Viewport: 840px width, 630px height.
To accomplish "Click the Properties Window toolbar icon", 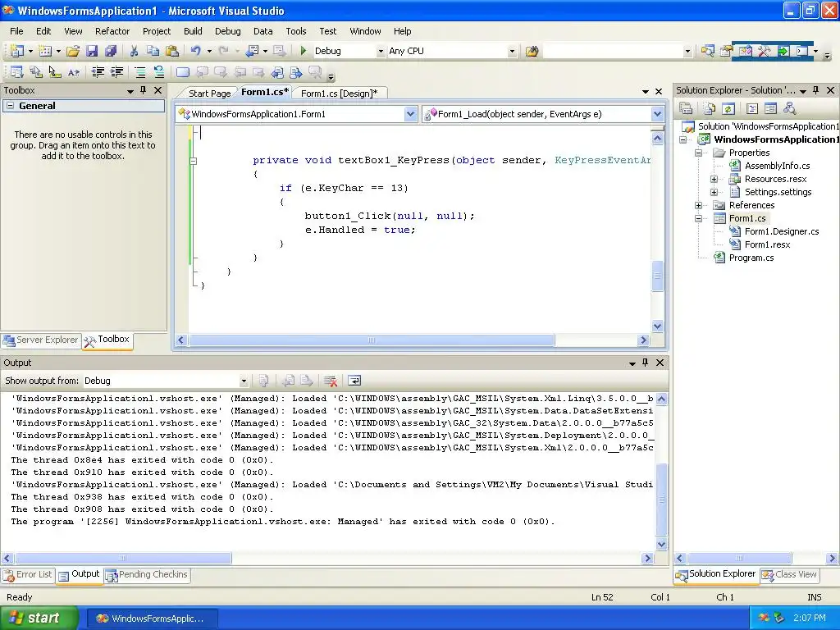I will point(727,51).
